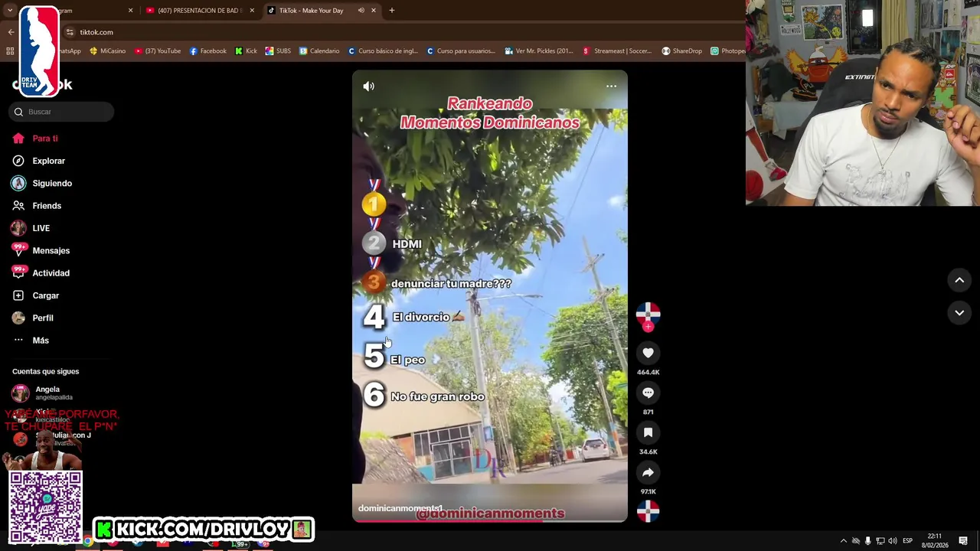Show hidden tray icons with the caret
This screenshot has height=551, width=980.
tap(844, 541)
